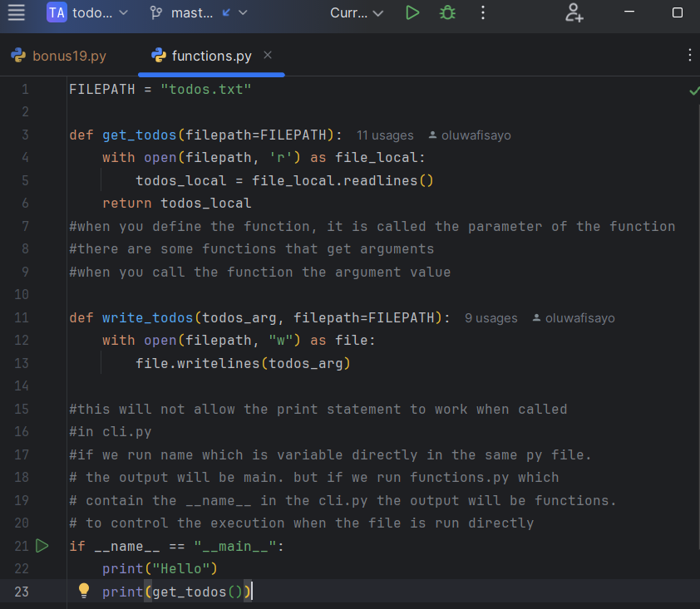Run from the gutter arrow on line 21
700x609 pixels.
[42, 546]
